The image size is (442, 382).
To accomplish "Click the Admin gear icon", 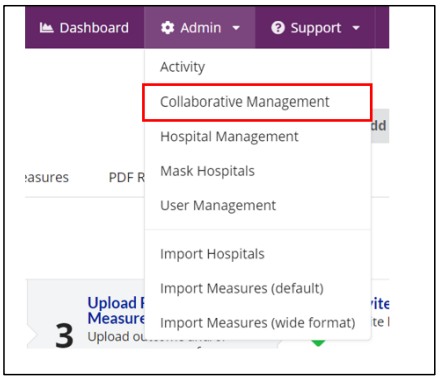I will point(167,28).
